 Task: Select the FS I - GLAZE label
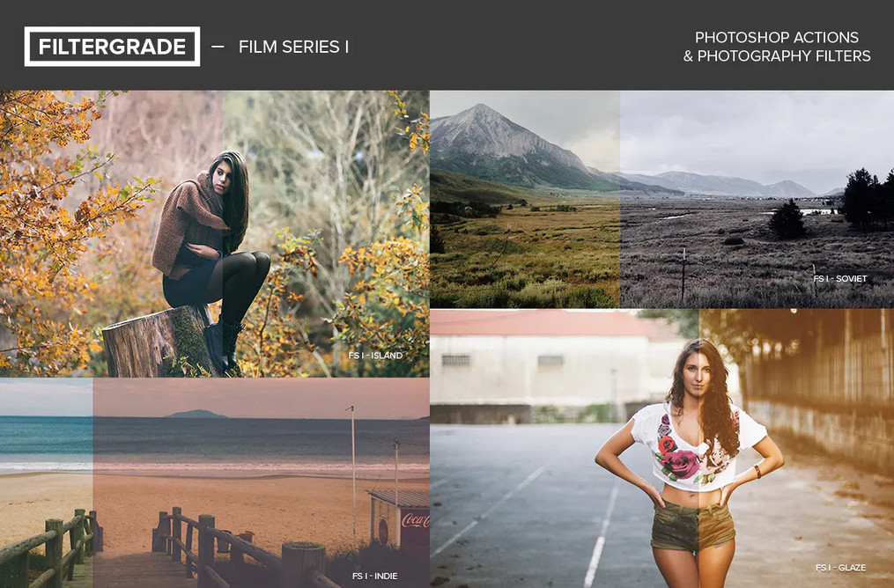coord(840,568)
